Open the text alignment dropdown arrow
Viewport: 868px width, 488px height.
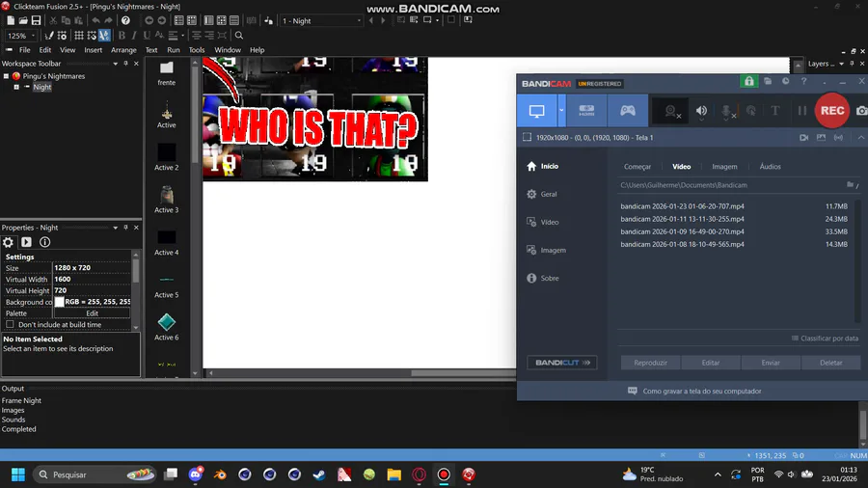click(x=182, y=36)
